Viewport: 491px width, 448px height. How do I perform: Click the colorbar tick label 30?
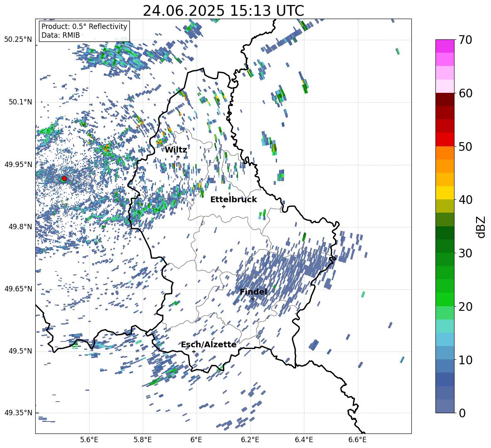coord(465,253)
